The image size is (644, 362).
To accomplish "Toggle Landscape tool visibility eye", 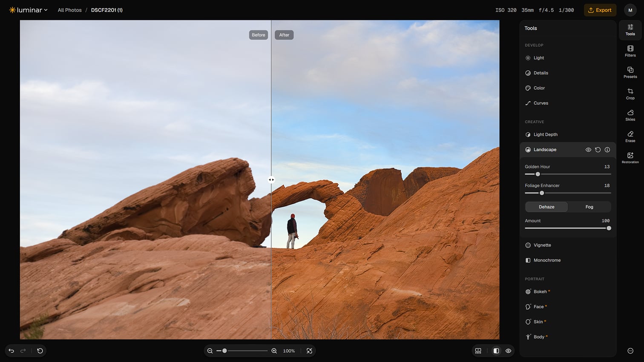I will 588,150.
